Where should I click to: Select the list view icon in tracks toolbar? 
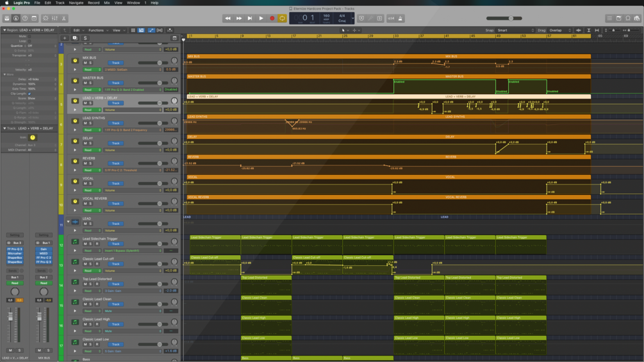tap(141, 30)
